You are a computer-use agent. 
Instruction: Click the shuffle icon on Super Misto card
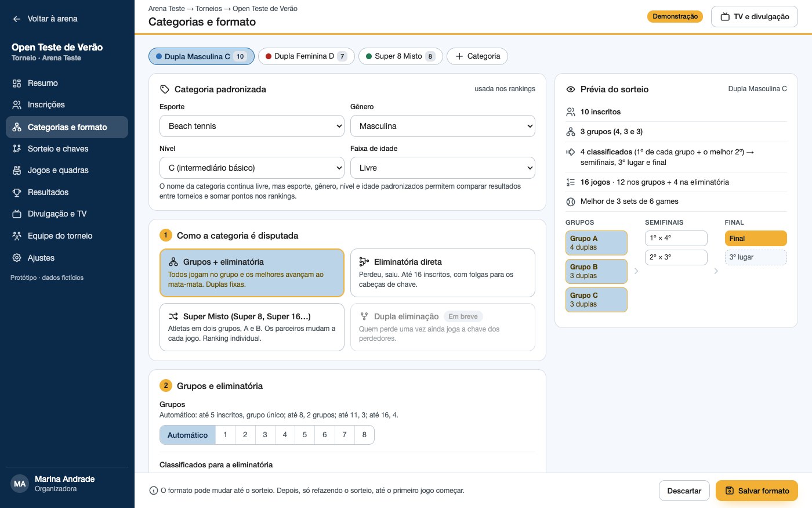tap(173, 316)
